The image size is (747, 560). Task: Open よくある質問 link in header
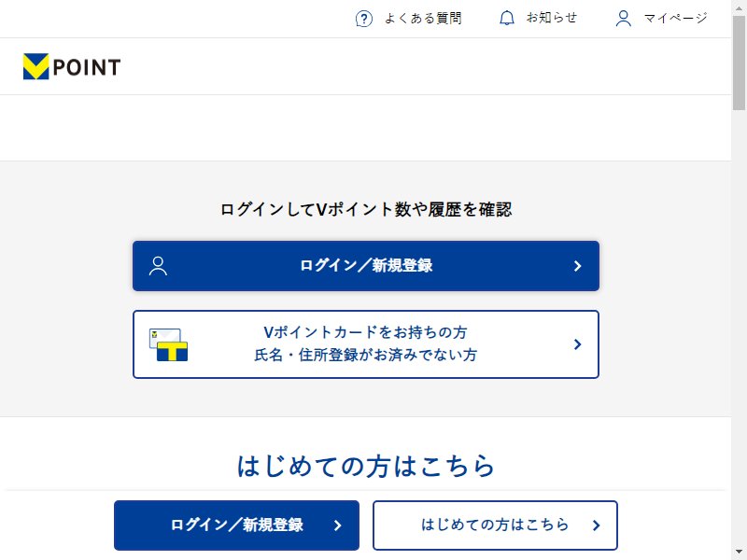click(423, 19)
